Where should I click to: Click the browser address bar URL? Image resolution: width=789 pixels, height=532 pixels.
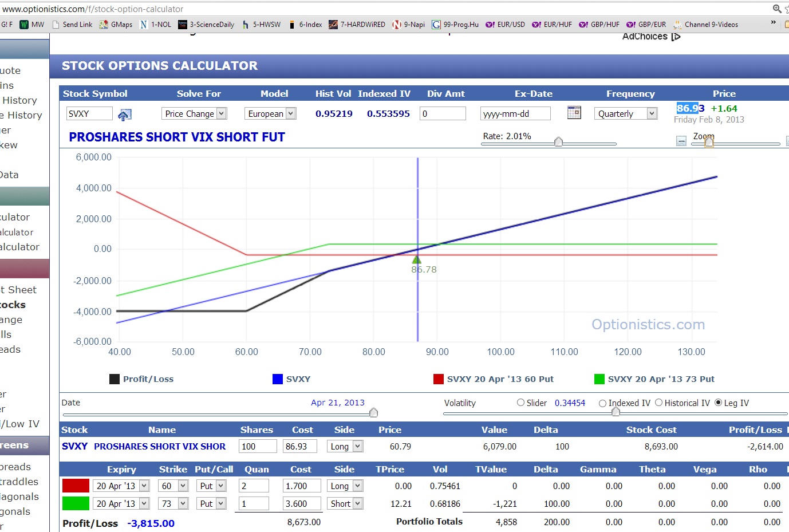(93, 9)
